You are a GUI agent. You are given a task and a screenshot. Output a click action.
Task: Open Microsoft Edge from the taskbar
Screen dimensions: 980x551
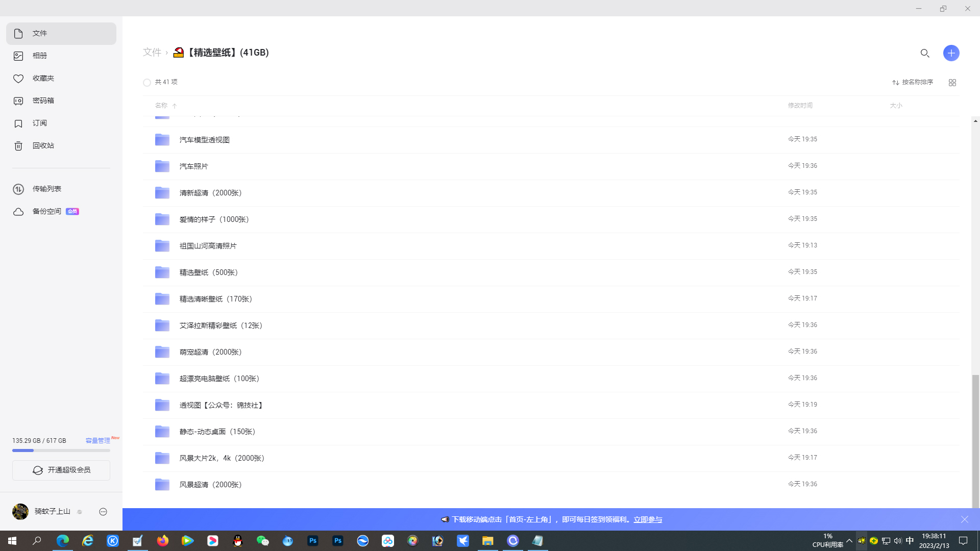pyautogui.click(x=63, y=541)
